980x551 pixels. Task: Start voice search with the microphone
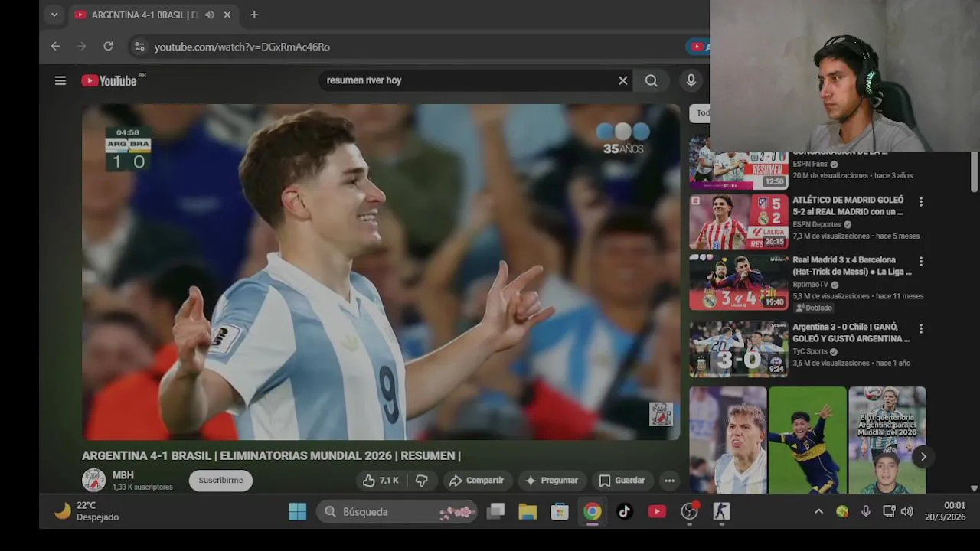[x=691, y=80]
